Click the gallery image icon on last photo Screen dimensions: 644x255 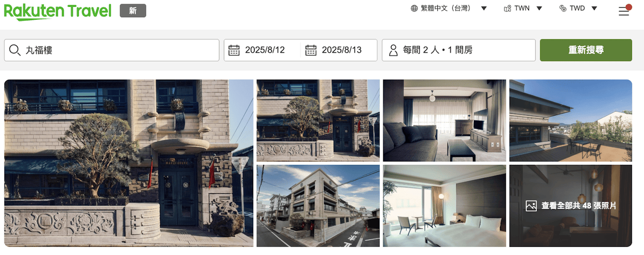[x=531, y=206]
